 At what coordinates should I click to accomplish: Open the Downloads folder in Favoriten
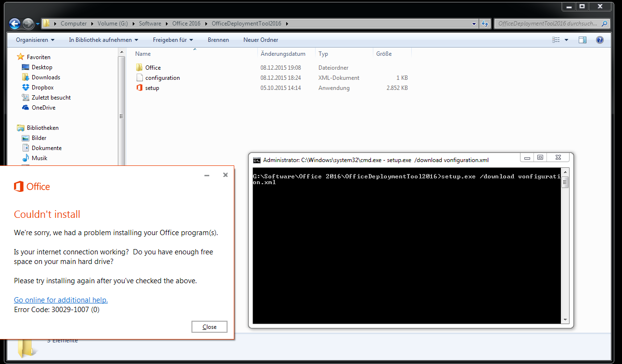(x=46, y=77)
